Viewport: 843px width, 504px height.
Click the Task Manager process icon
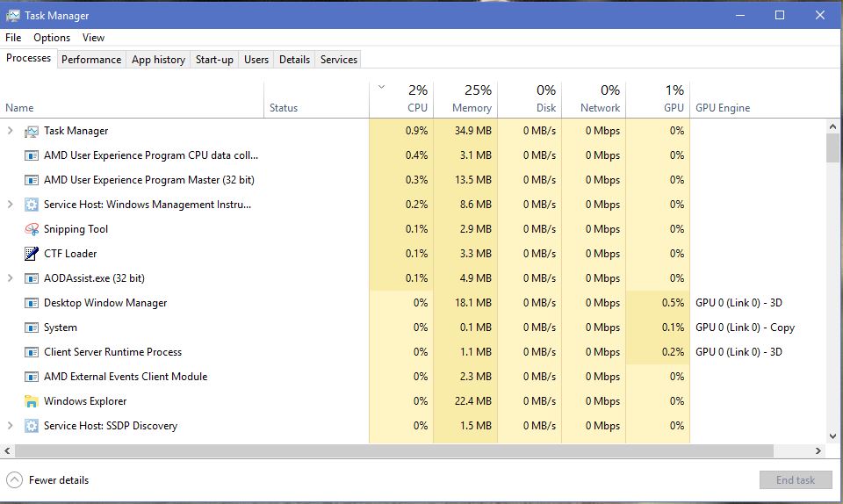[x=32, y=131]
